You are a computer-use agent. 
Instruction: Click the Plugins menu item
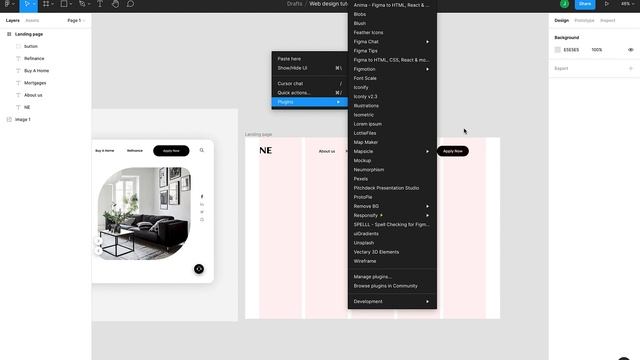310,102
